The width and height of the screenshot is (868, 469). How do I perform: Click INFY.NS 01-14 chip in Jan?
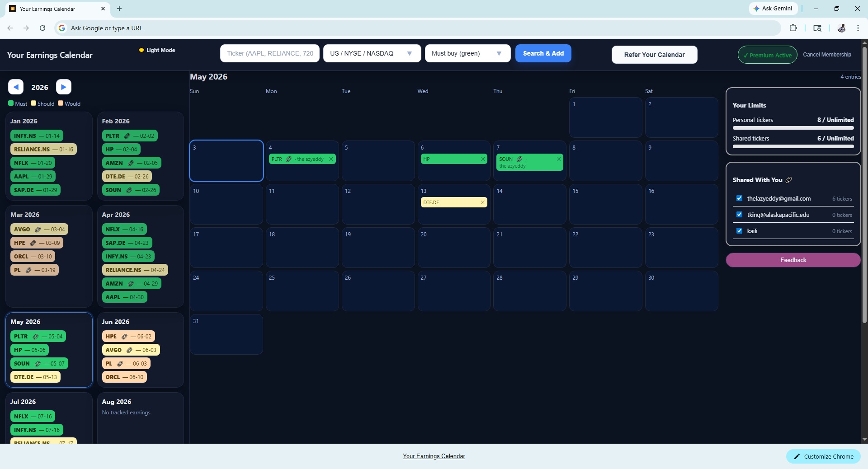[37, 136]
